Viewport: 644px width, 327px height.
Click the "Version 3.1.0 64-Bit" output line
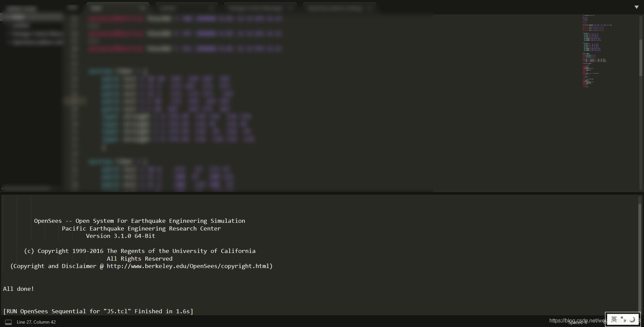120,236
